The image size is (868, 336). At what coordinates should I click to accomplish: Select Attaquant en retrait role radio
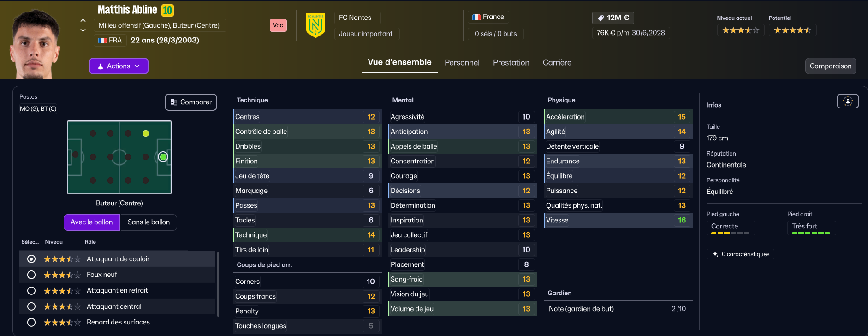point(31,291)
